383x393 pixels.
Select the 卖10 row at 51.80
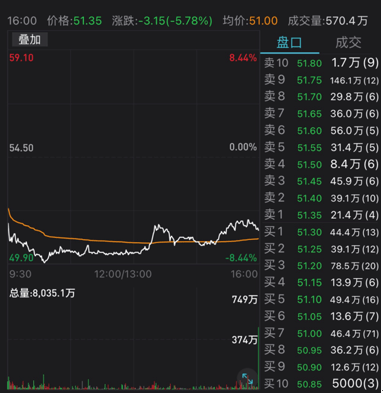click(321, 63)
